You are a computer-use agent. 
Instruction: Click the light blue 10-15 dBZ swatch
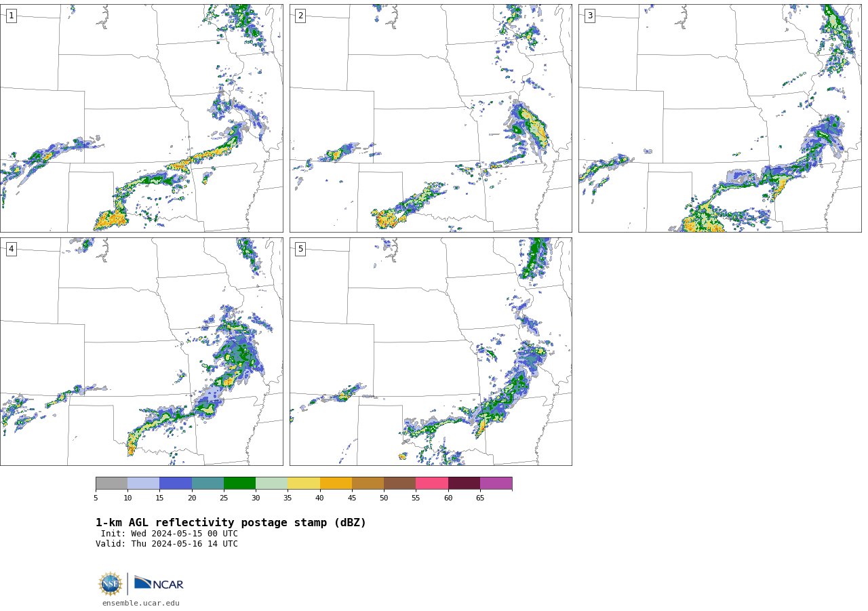pos(144,484)
